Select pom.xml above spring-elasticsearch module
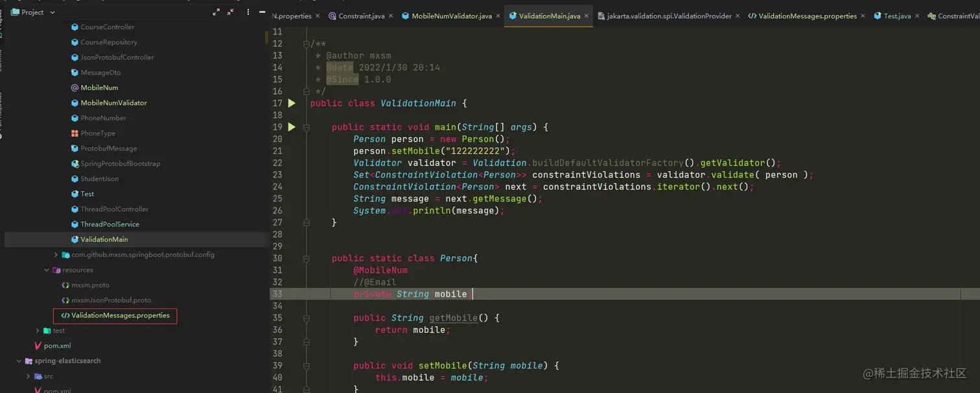Screen dimensions: 980x393 pos(57,346)
